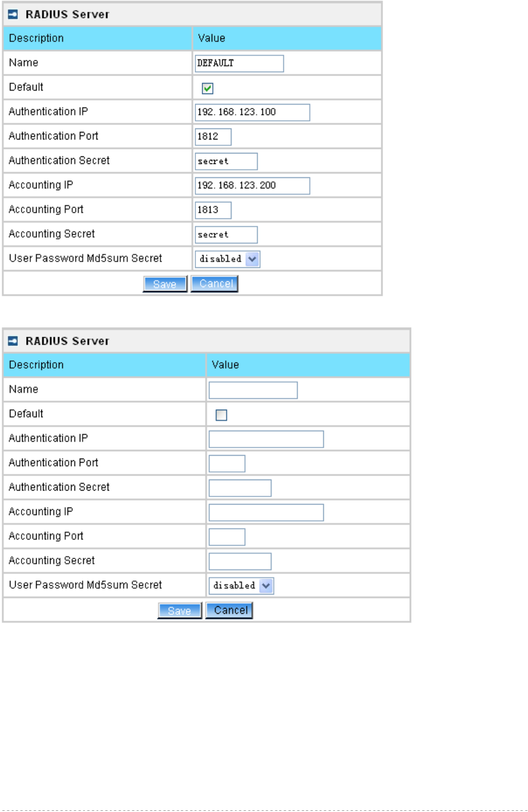Save the DEFAULT RADIUS server settings
The image size is (528, 812).
point(165,284)
